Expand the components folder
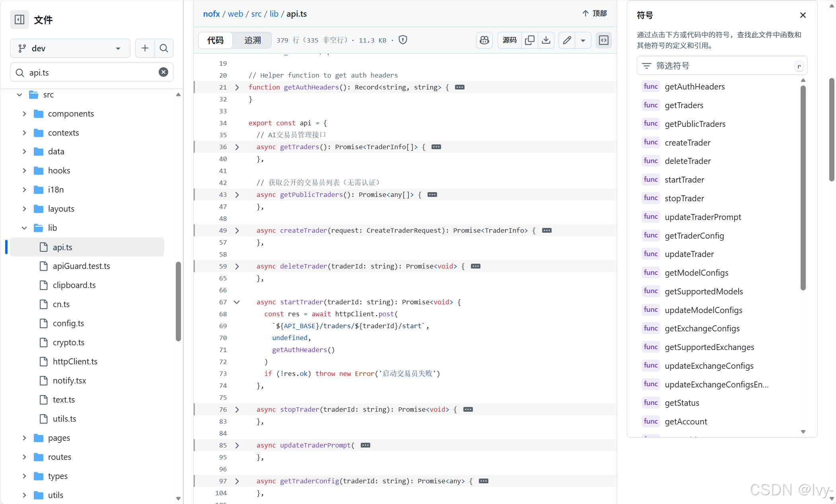 click(24, 114)
